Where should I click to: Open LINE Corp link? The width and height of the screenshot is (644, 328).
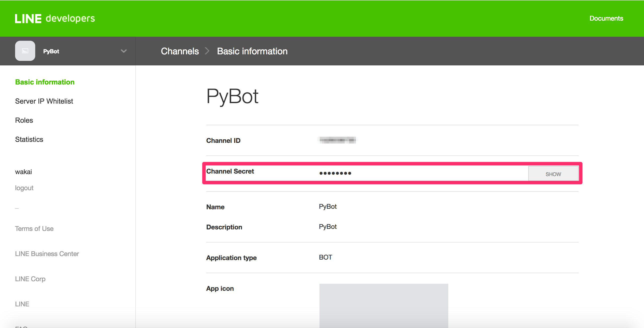point(30,279)
